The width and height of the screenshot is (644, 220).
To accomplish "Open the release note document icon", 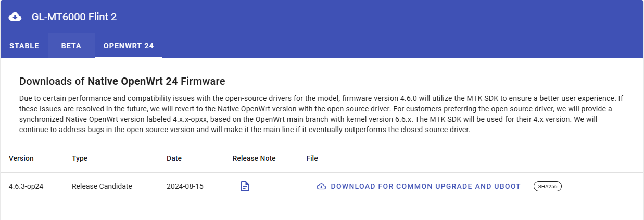I will pyautogui.click(x=245, y=186).
